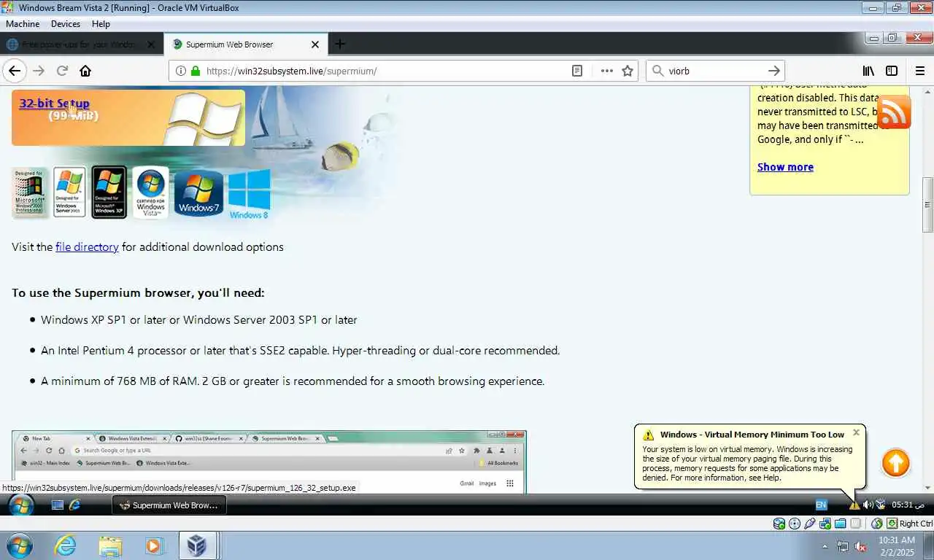Show site information via the info icon
Screen dimensions: 934x560
(180, 71)
